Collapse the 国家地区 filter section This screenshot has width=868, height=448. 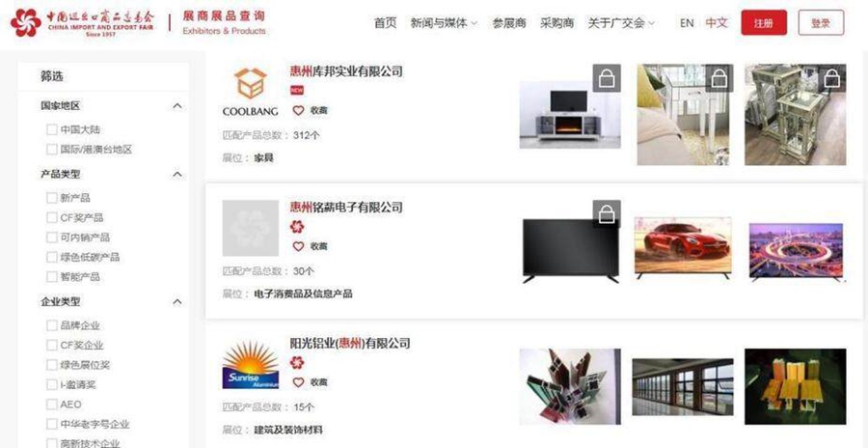tap(177, 105)
